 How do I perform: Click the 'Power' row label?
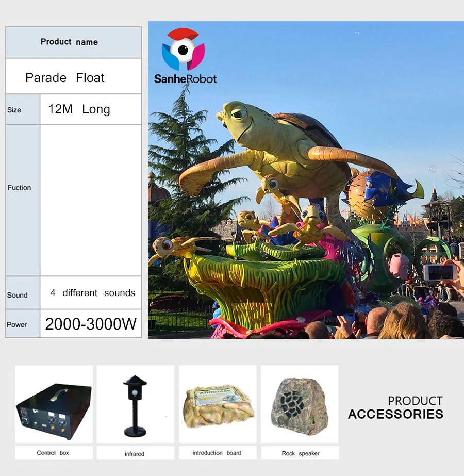tap(23, 323)
